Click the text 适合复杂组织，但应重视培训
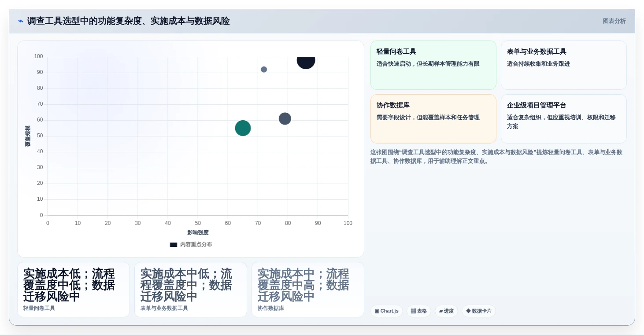This screenshot has width=644, height=335. 561,122
